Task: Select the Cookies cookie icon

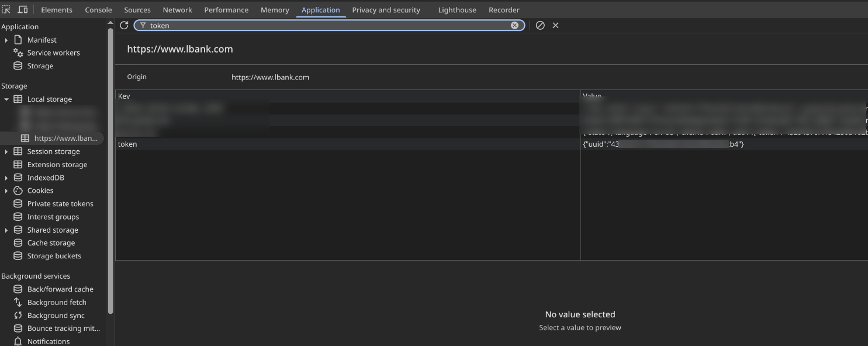Action: click(x=18, y=191)
